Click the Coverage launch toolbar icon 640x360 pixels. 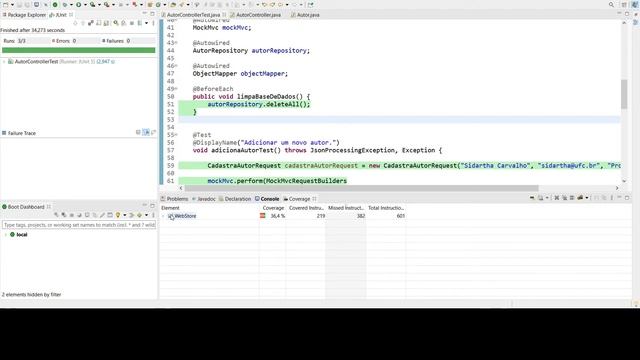[93, 4]
